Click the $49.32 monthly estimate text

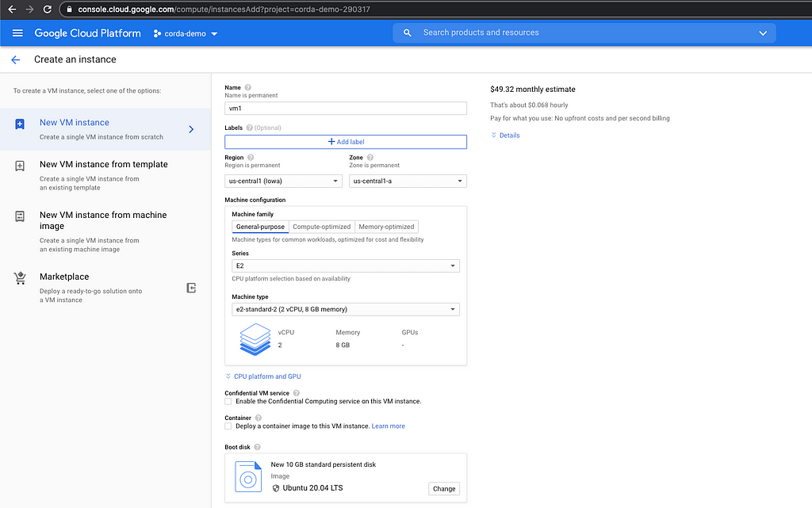pos(532,90)
